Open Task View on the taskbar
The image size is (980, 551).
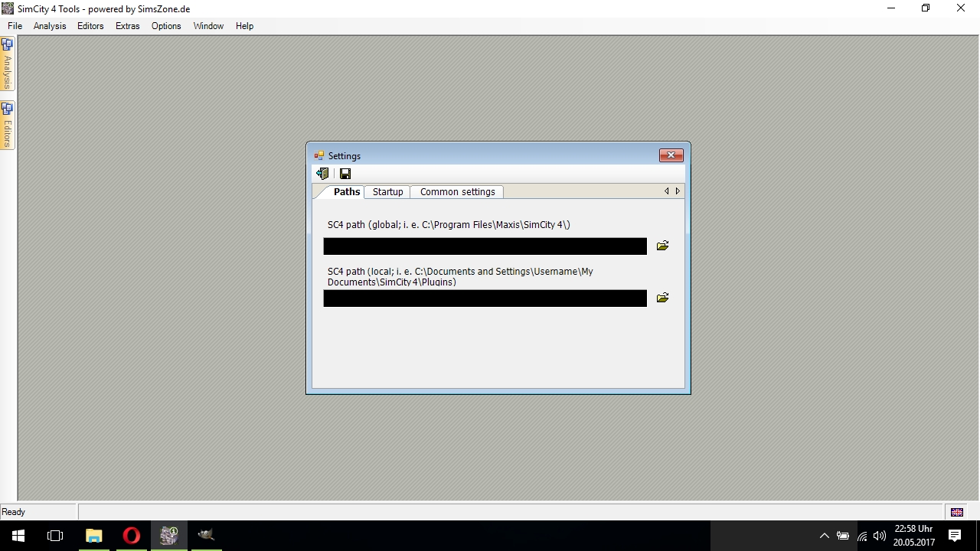55,536
